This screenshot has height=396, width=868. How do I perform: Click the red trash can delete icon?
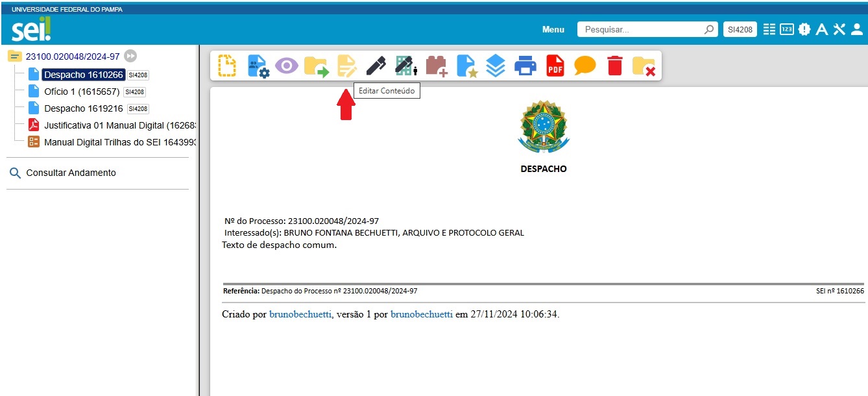point(614,66)
